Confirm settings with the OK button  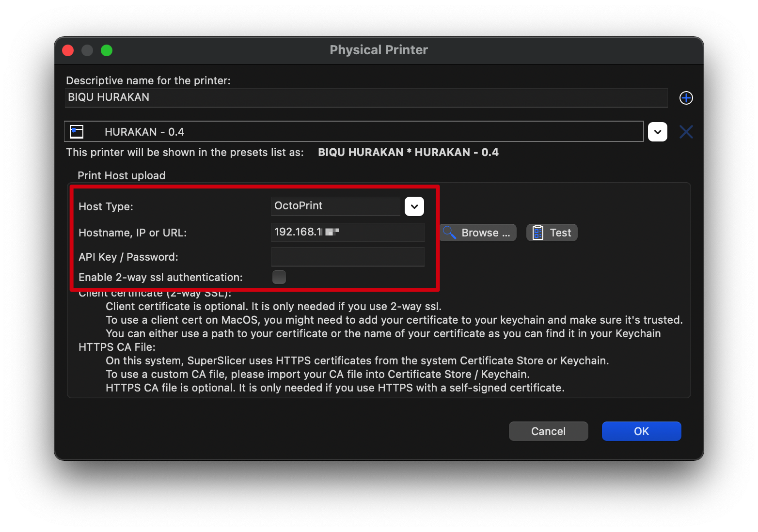tap(641, 431)
